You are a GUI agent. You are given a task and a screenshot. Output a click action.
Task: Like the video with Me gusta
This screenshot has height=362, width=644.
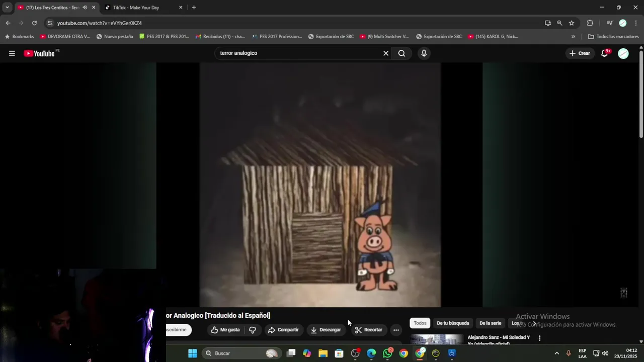[x=225, y=330]
